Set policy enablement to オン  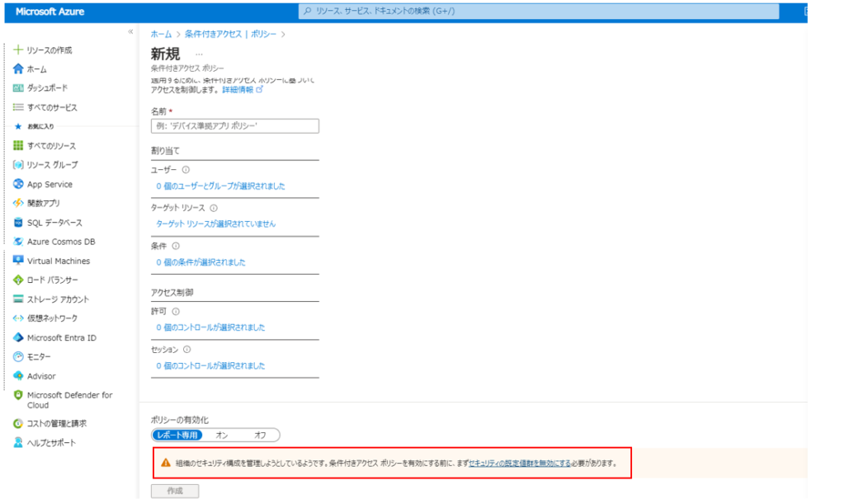coord(221,435)
